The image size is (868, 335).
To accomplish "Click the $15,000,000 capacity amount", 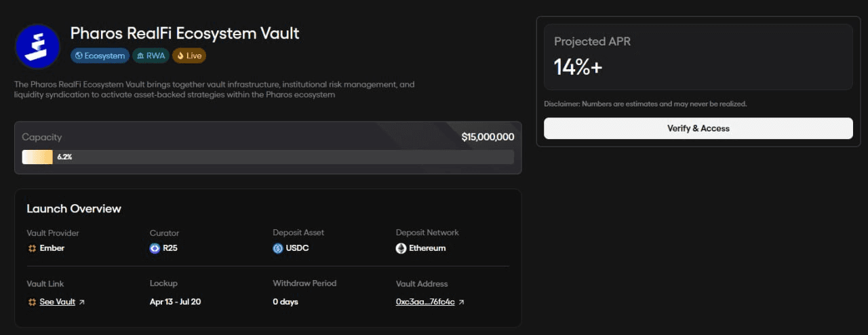I will [488, 137].
